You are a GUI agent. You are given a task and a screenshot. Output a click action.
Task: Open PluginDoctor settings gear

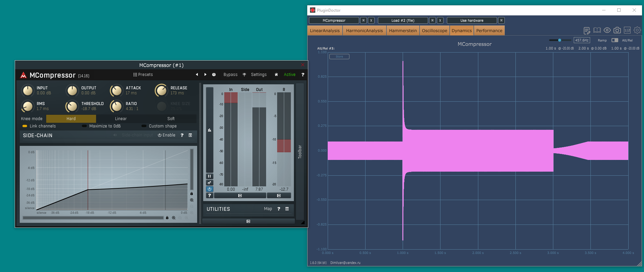(x=637, y=30)
